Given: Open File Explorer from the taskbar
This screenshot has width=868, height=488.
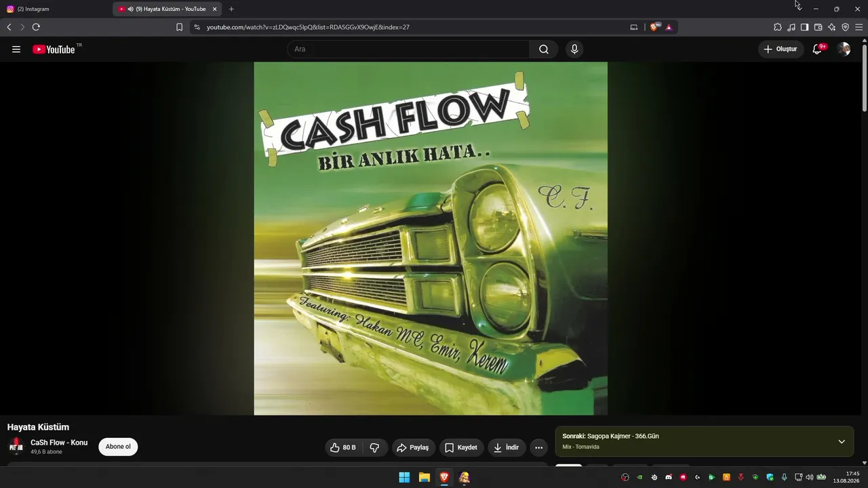Looking at the screenshot, I should pyautogui.click(x=425, y=477).
